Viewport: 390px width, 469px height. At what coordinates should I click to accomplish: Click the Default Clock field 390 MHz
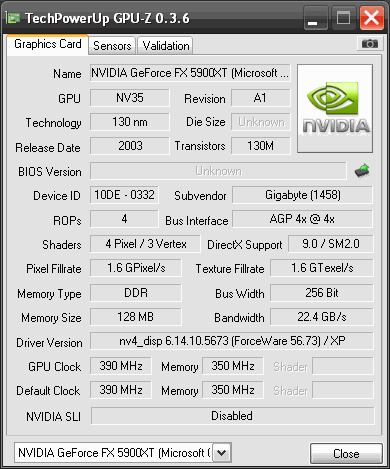(x=121, y=390)
